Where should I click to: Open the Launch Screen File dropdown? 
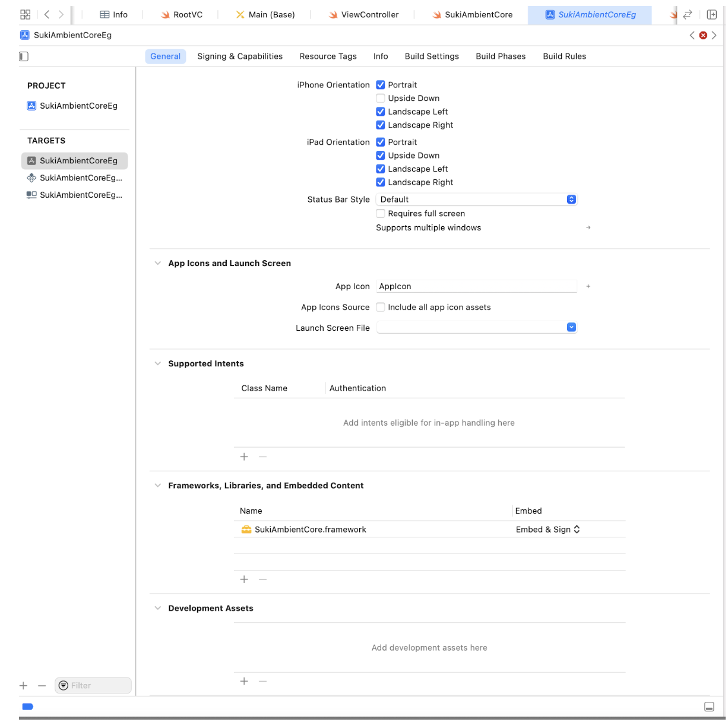point(571,327)
